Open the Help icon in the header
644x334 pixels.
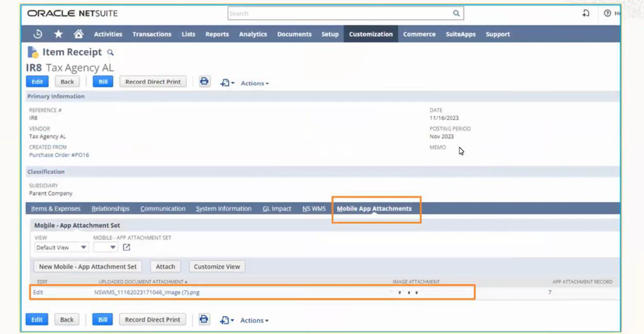(607, 13)
